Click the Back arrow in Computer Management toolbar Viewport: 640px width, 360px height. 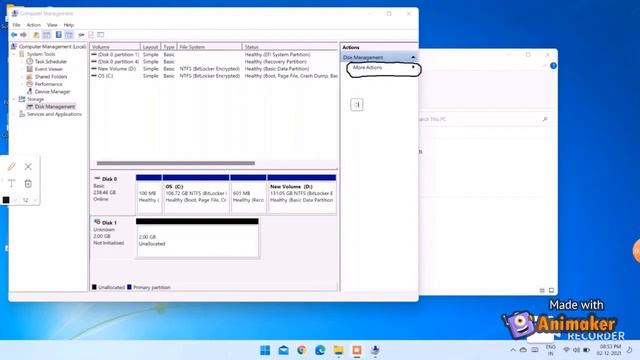click(14, 35)
